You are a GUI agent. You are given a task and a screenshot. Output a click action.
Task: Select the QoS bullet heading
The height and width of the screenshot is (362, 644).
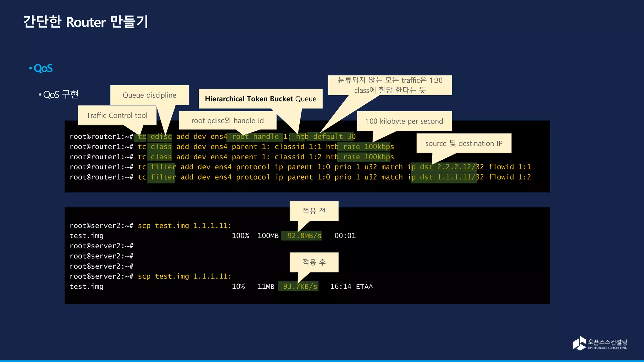coord(43,68)
